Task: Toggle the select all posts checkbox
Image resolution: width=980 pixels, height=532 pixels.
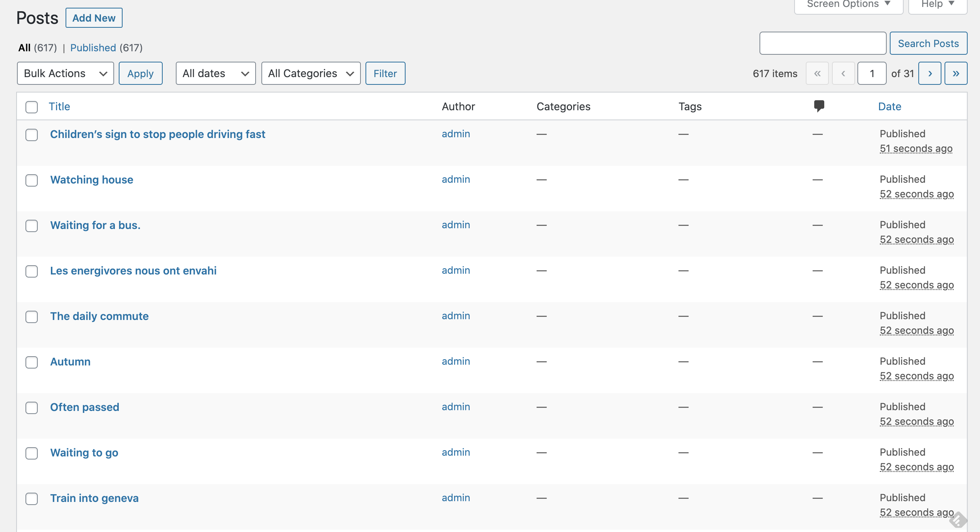Action: [32, 106]
